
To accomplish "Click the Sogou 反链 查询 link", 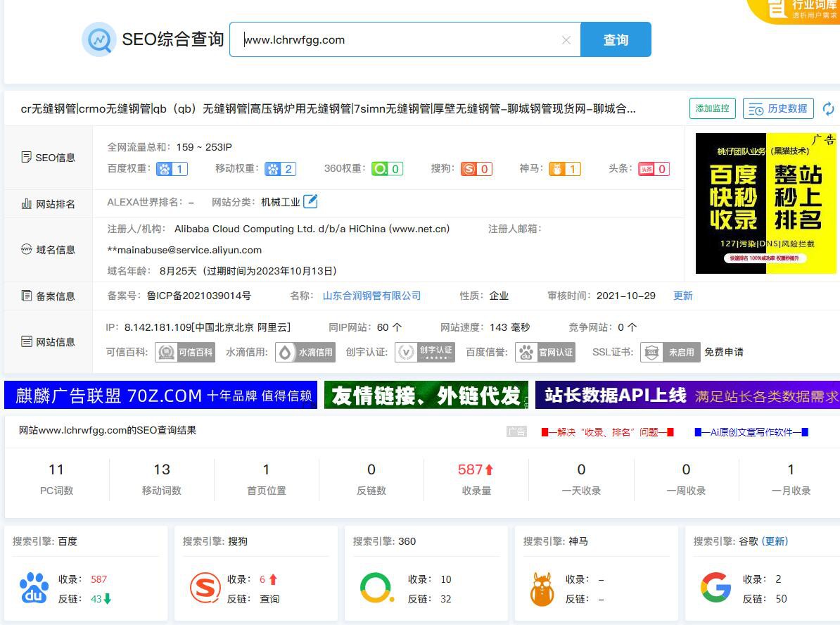I will [x=269, y=599].
